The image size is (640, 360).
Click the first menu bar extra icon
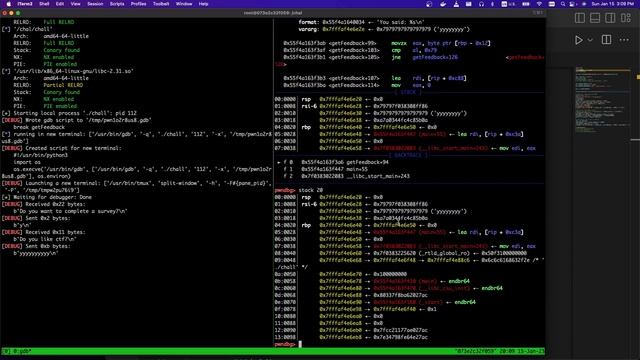(x=429, y=4)
